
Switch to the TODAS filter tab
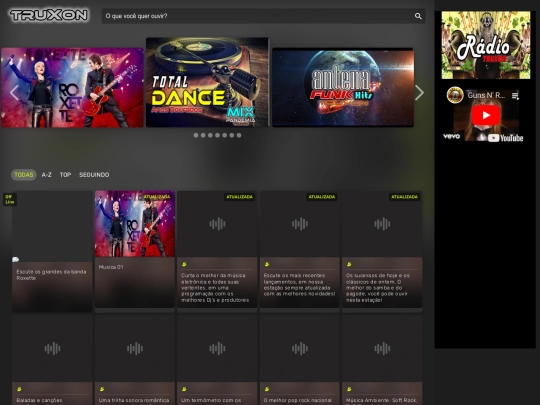pos(24,175)
